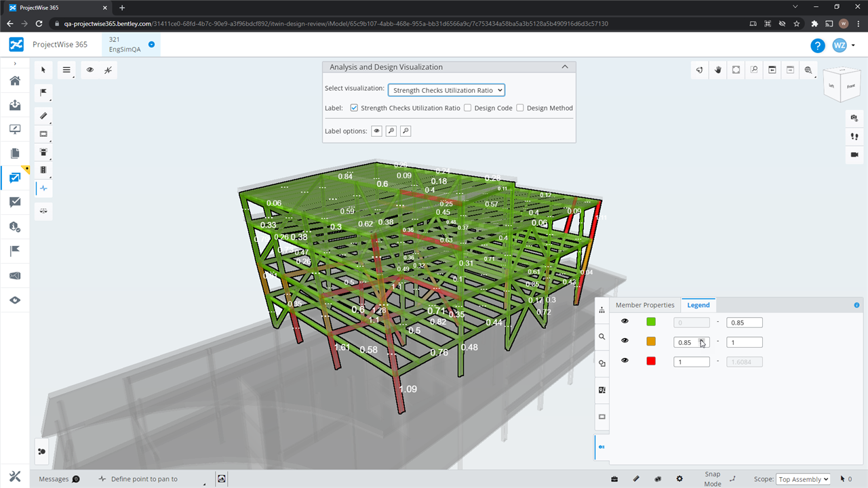Hide the green legend range with eye icon

coord(625,322)
